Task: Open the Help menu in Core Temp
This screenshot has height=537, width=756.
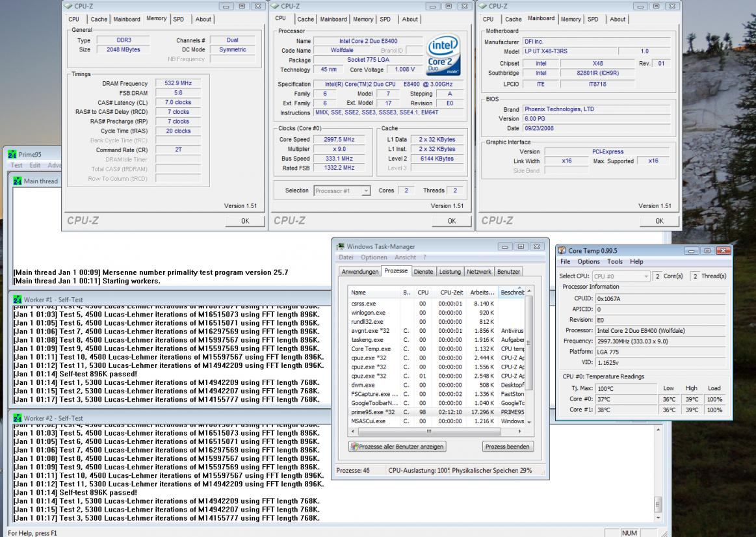Action: (636, 262)
